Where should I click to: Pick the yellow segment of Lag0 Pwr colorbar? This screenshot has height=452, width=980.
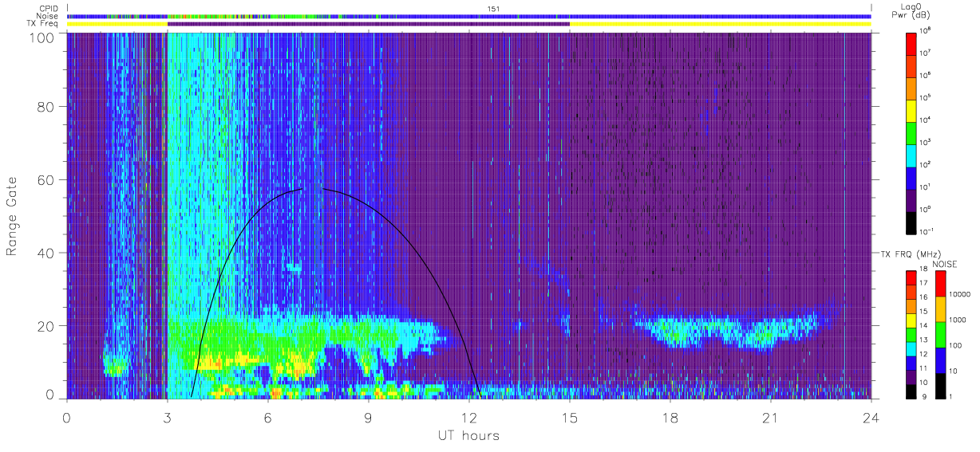pos(913,109)
